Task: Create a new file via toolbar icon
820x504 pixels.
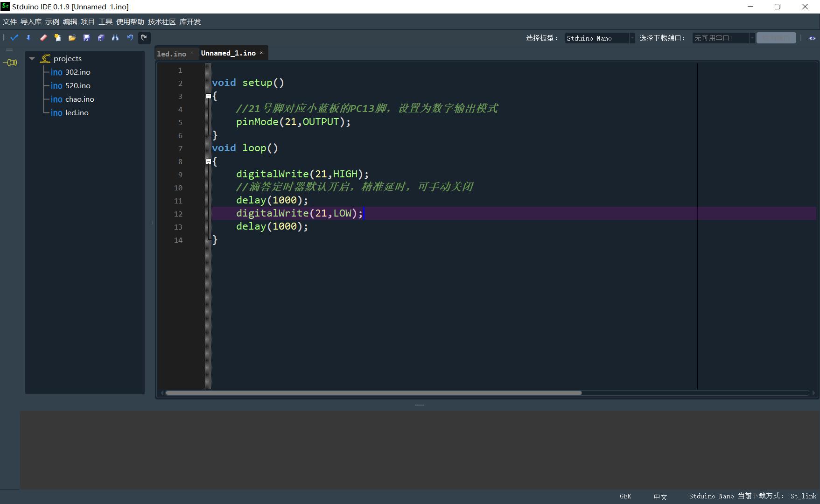Action: [57, 38]
